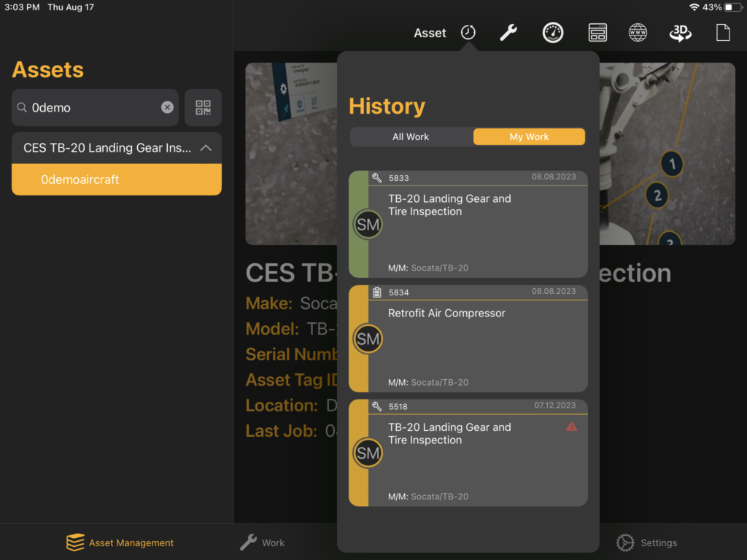Open the web globe icon
This screenshot has height=560, width=747.
[638, 32]
